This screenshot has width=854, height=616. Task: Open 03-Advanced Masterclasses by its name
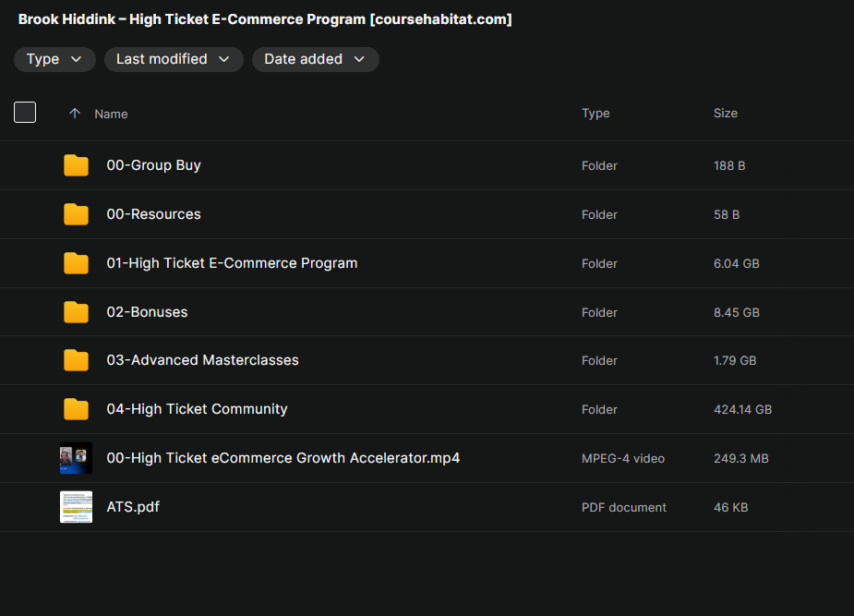click(x=202, y=360)
